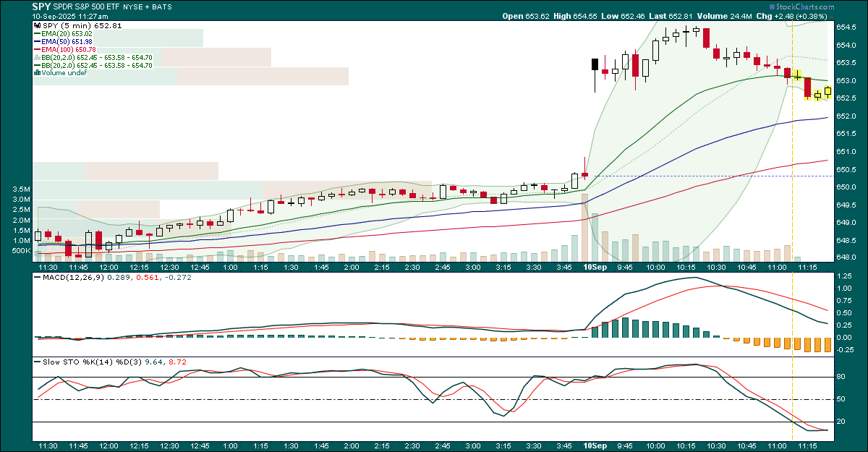Viewport: 868px width, 452px height.
Task: Click the red line swatch beside EMA(100)
Action: pos(37,49)
